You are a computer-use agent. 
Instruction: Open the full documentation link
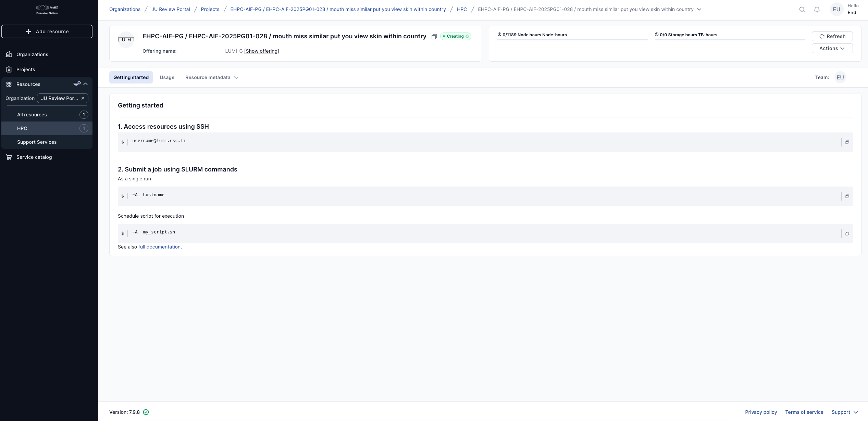click(159, 247)
